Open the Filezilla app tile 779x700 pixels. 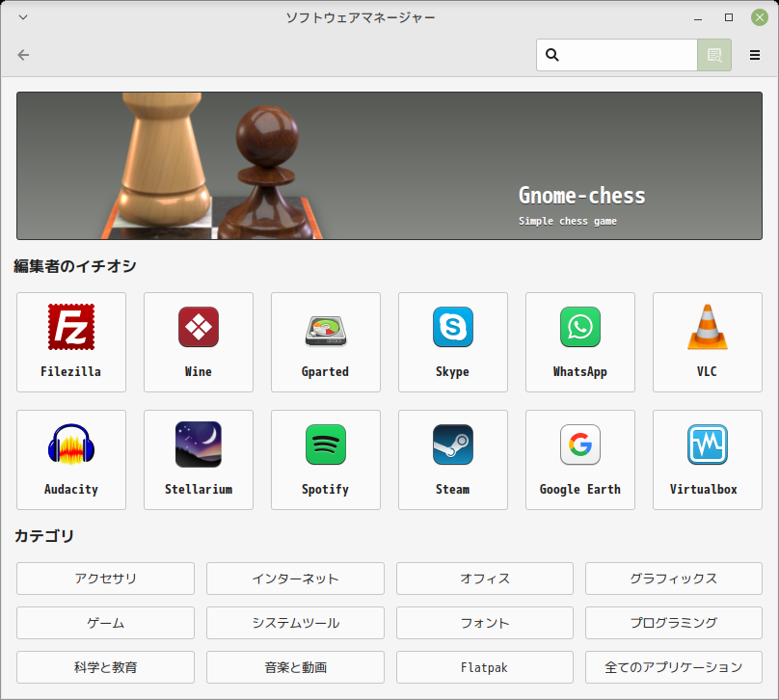point(71,342)
